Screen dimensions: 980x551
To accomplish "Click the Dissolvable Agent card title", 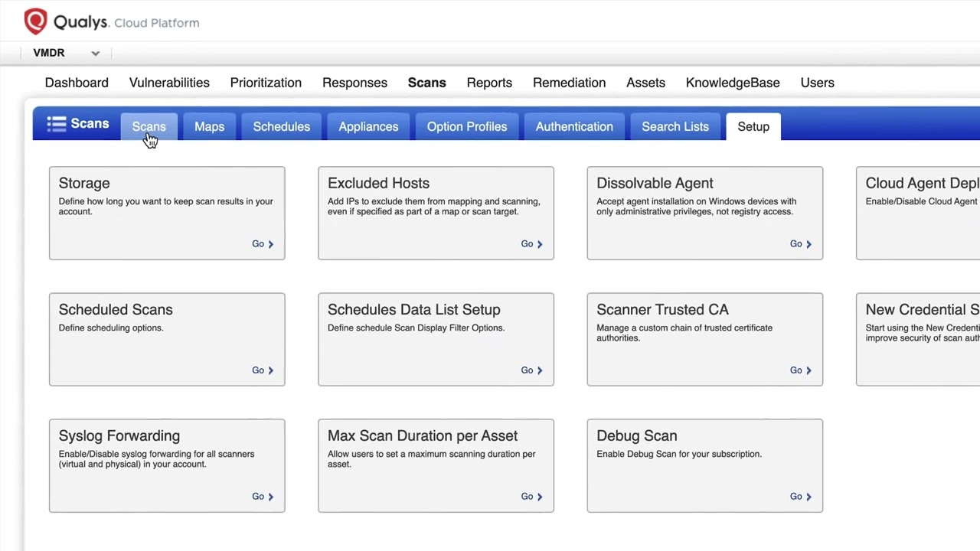I will pos(655,183).
